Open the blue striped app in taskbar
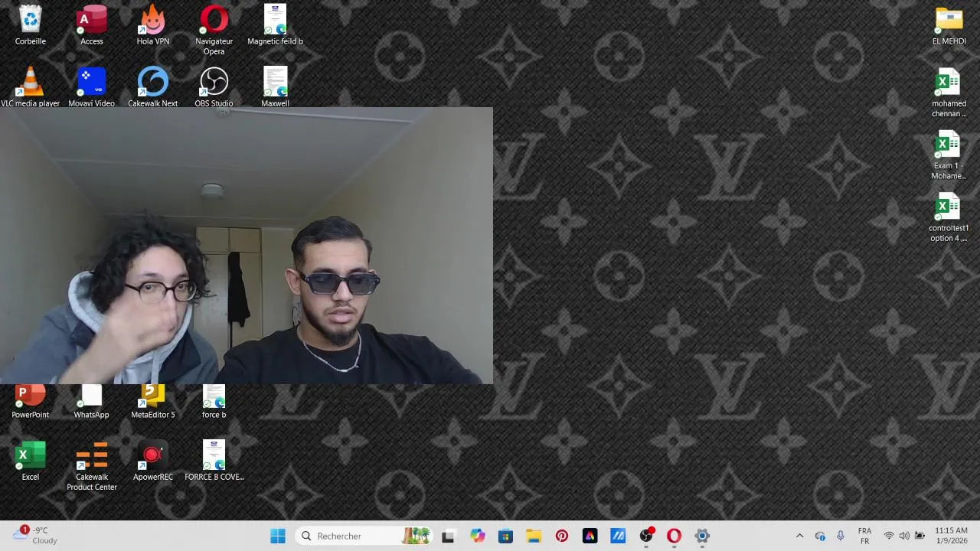980x551 pixels. pyautogui.click(x=618, y=536)
